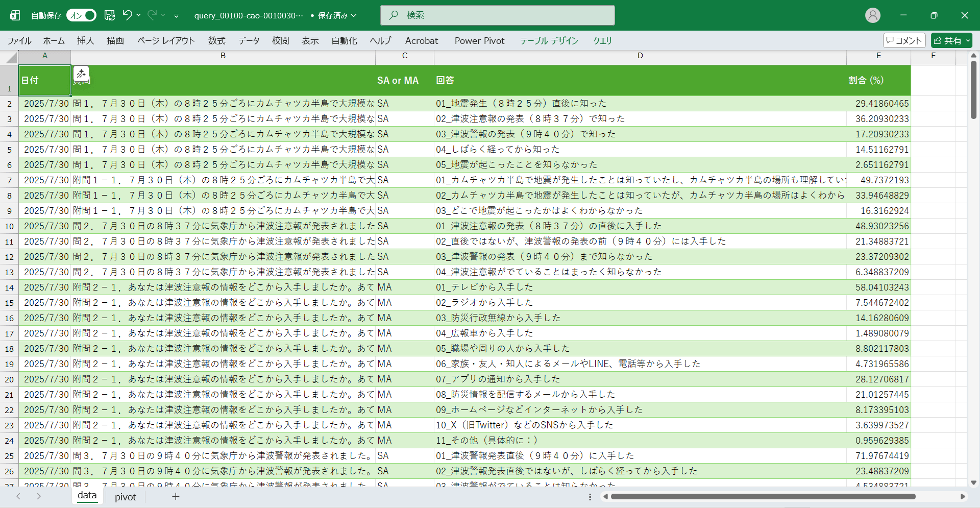Click the Quick Analysis icon near cell B1
980x508 pixels.
(x=81, y=74)
